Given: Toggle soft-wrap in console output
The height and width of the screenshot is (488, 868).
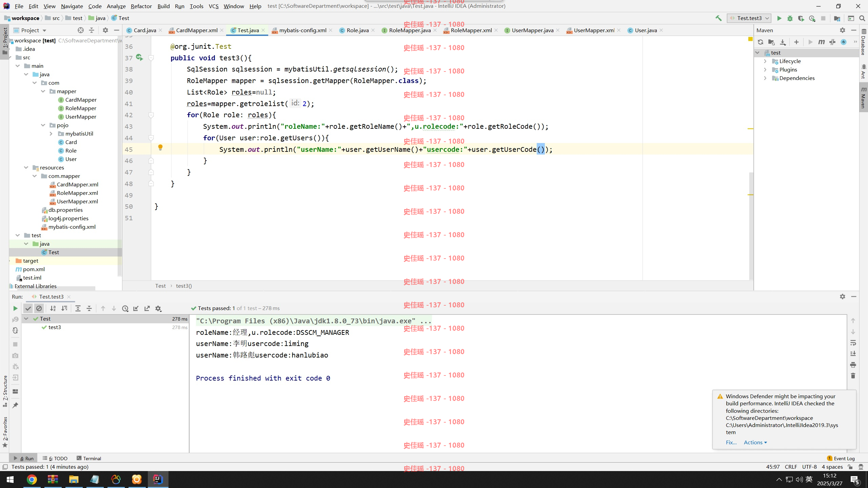Looking at the screenshot, I should click(x=853, y=343).
